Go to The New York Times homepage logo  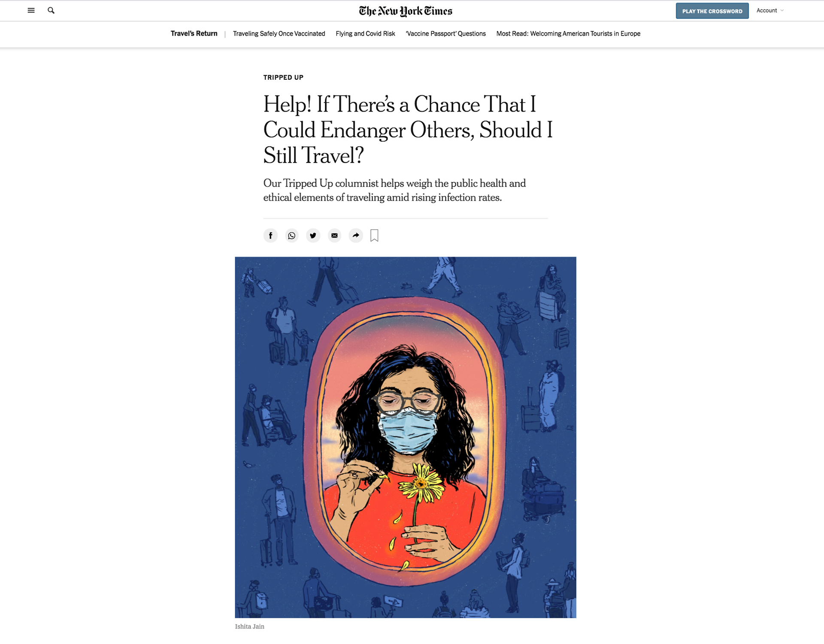[x=406, y=11]
